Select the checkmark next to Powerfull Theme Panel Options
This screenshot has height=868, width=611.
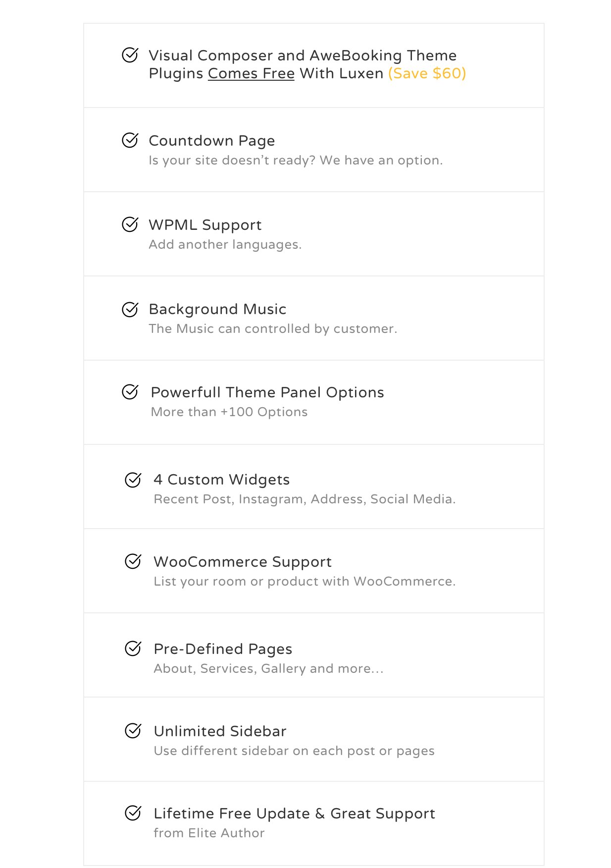click(x=130, y=391)
